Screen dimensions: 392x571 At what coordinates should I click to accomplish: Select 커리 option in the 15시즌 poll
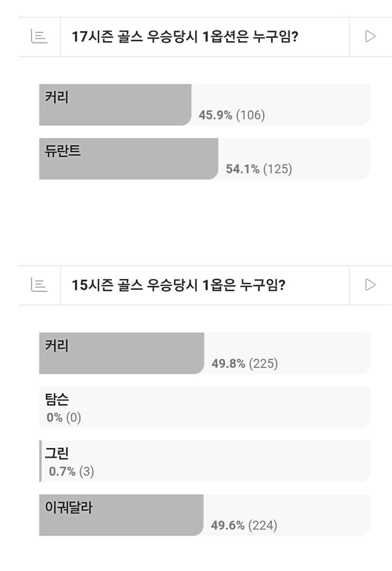tap(205, 353)
